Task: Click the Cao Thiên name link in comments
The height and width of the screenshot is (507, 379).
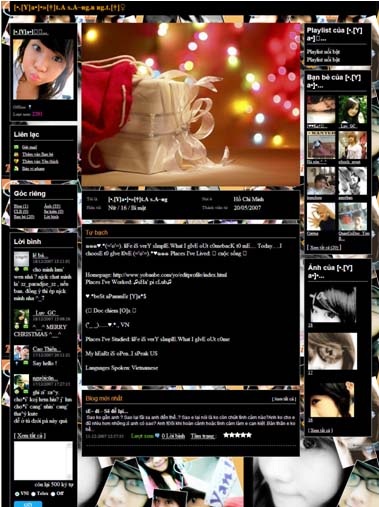Action: (46, 349)
